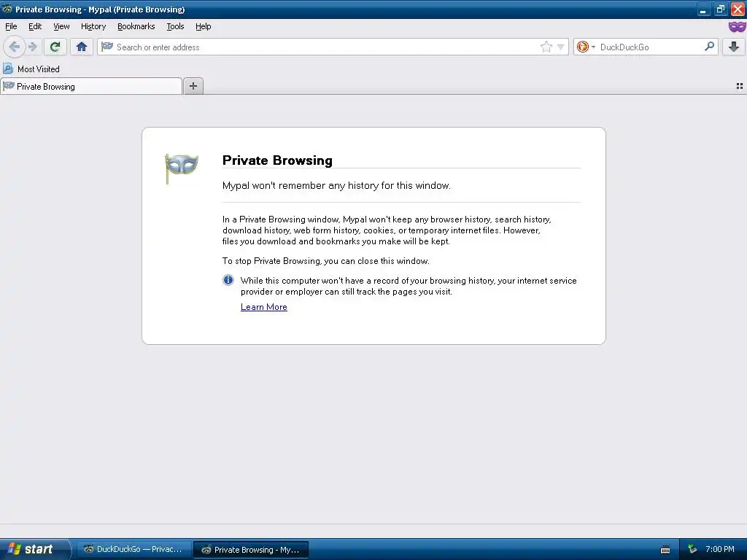Click text "To stop Private Browsing"

pos(271,261)
